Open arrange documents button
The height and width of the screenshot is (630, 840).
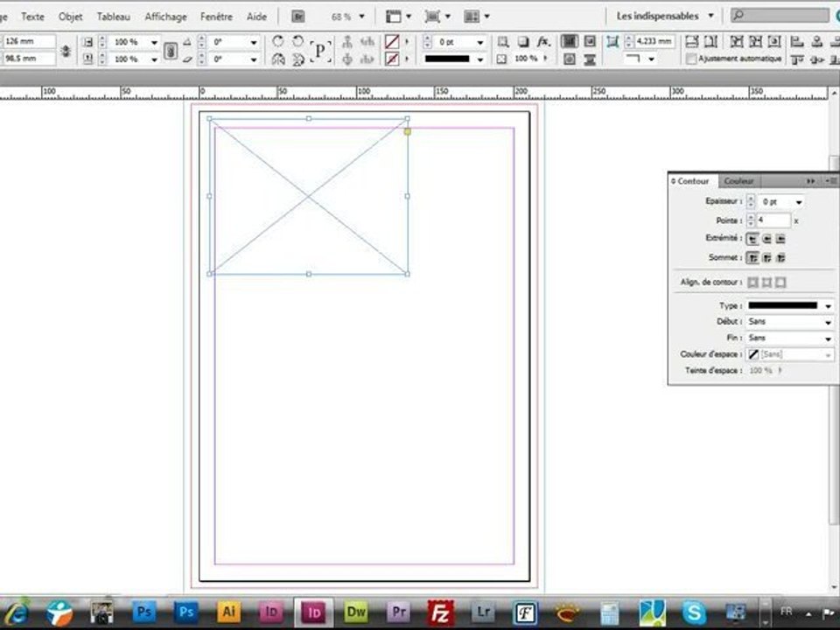[x=477, y=17]
